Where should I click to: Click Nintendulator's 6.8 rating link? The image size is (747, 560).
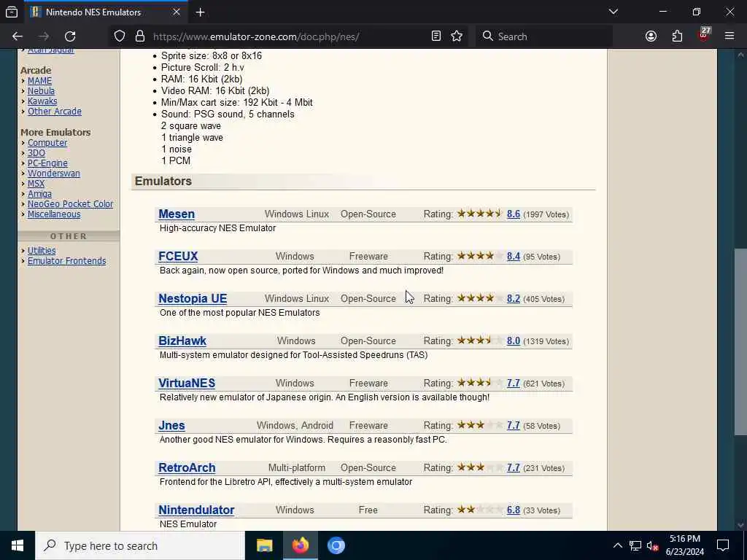tap(513, 510)
